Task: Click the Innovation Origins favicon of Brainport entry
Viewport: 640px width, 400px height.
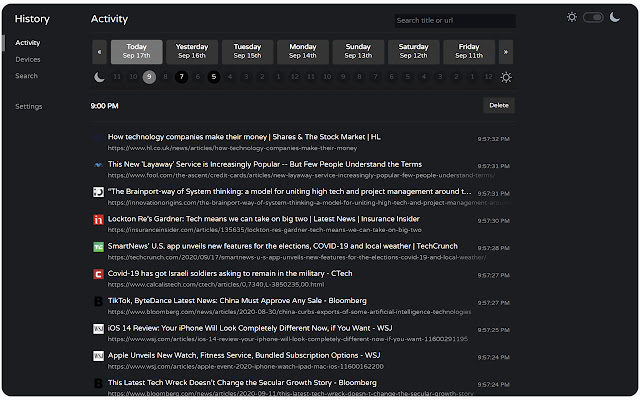Action: tap(98, 192)
